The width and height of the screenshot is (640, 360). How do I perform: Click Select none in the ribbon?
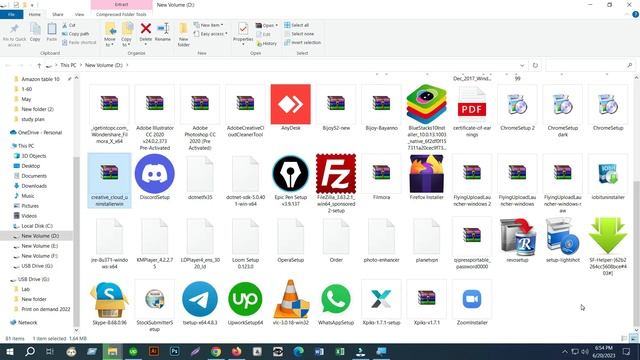pos(299,34)
